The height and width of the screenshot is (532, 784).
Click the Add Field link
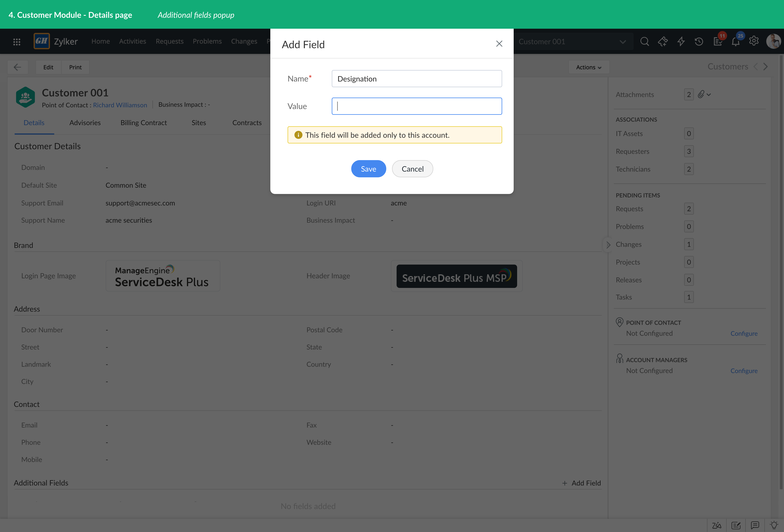[x=582, y=483]
